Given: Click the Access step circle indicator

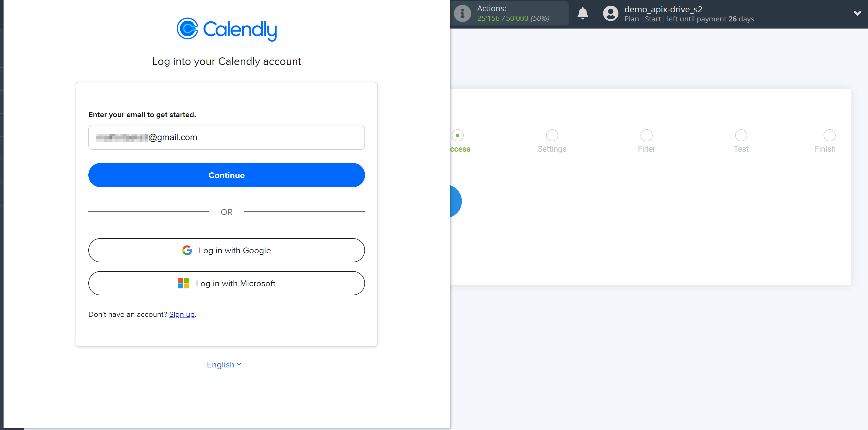Looking at the screenshot, I should [458, 135].
